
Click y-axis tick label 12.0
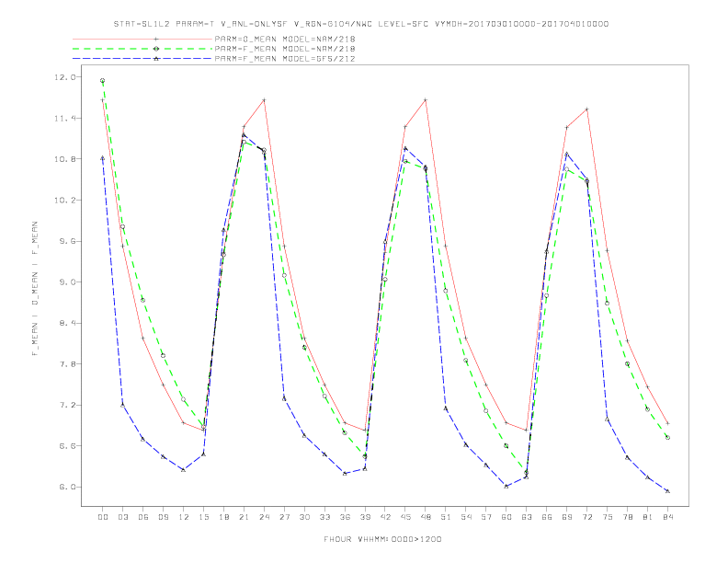64,77
